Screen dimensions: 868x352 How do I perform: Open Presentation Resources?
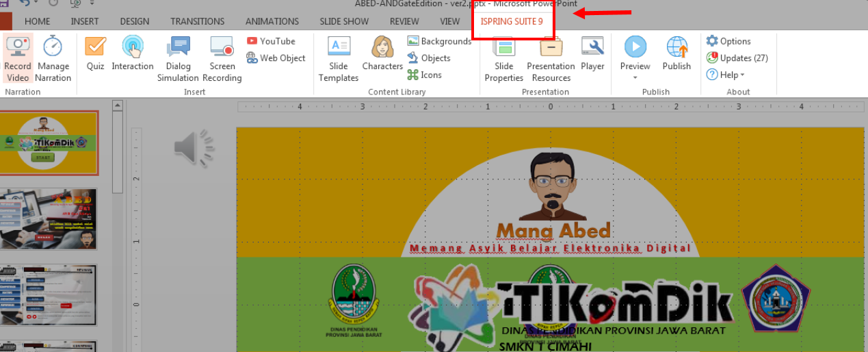pos(551,59)
